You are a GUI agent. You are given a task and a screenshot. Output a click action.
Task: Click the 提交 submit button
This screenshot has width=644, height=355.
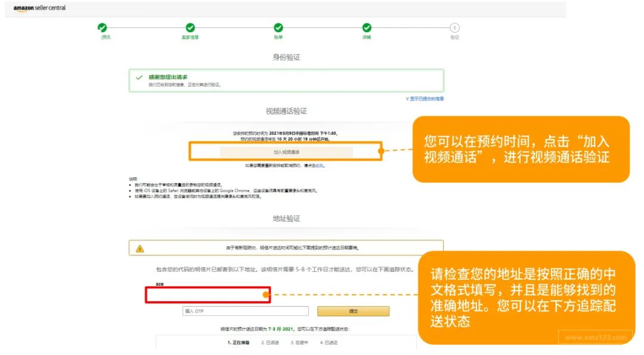(354, 311)
